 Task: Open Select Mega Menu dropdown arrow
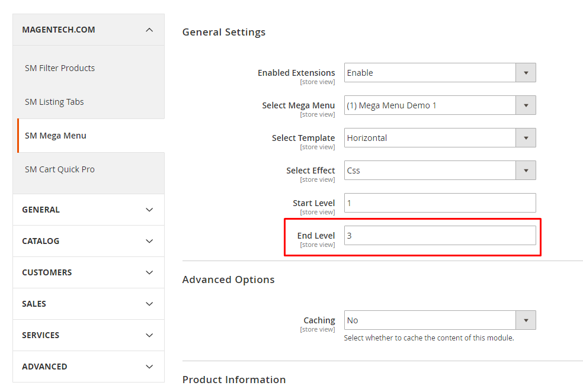(x=526, y=105)
